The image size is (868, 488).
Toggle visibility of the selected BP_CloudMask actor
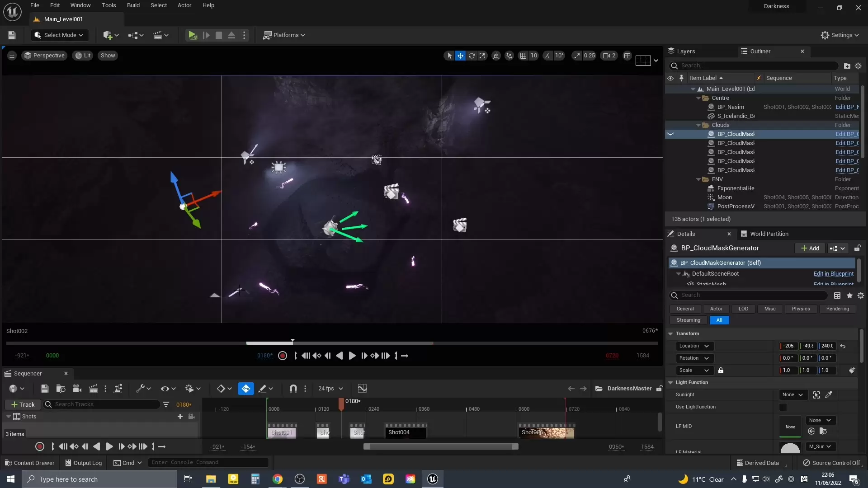click(670, 134)
